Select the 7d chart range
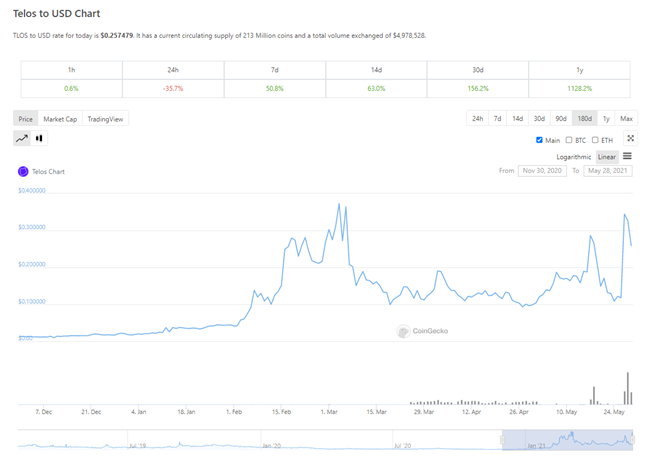Screen dimensions: 647x466 coord(498,118)
